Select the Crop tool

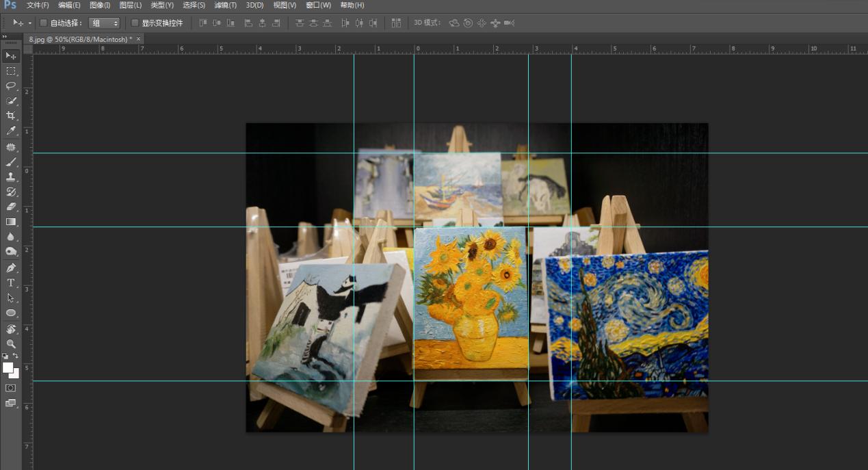pos(11,116)
